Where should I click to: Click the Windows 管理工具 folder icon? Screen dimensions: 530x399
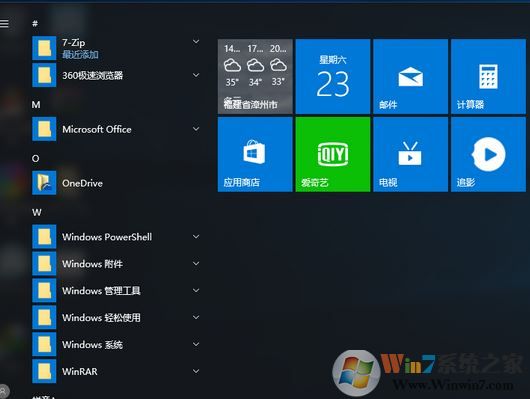(x=44, y=290)
